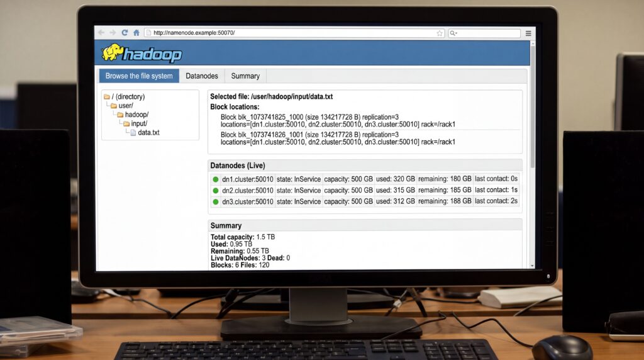Click folder icon next to hadoop/
This screenshot has height=360, width=644.
[120, 115]
